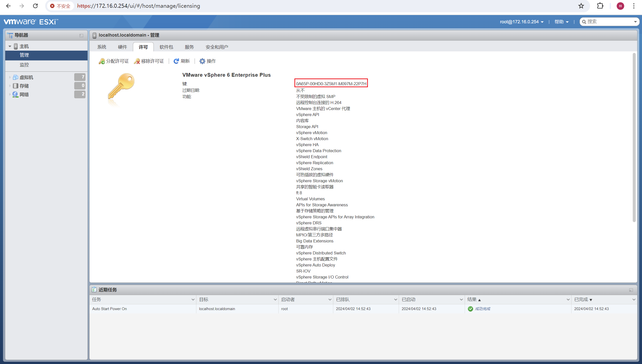Bookmark this page with star icon
The image size is (642, 364).
pyautogui.click(x=581, y=6)
